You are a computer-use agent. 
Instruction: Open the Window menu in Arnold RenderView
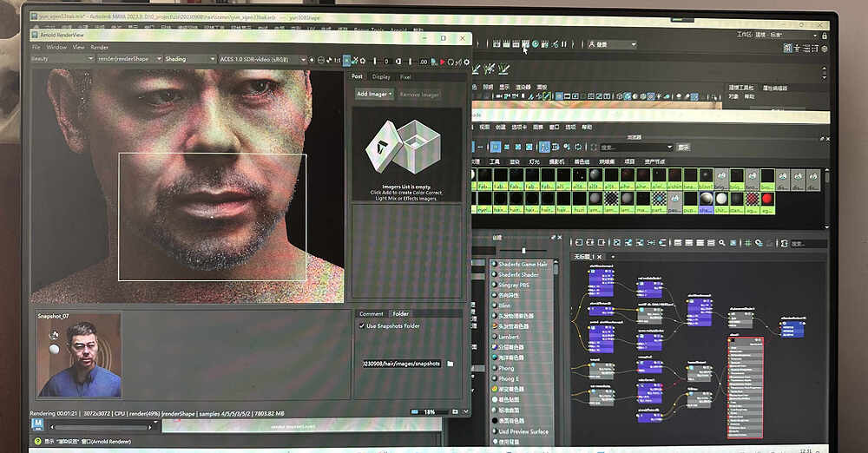pyautogui.click(x=56, y=48)
